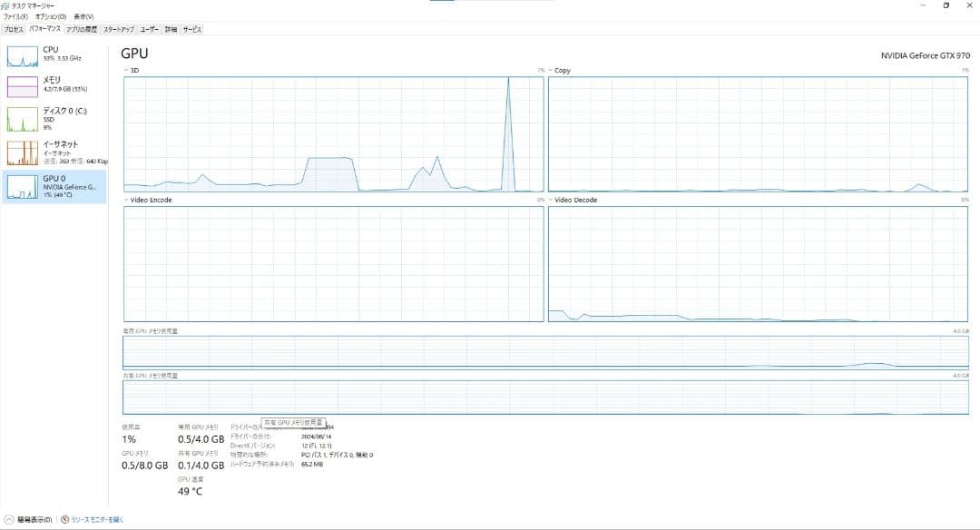Click the Task Manager title bar icon
This screenshot has height=530, width=980.
point(5,5)
